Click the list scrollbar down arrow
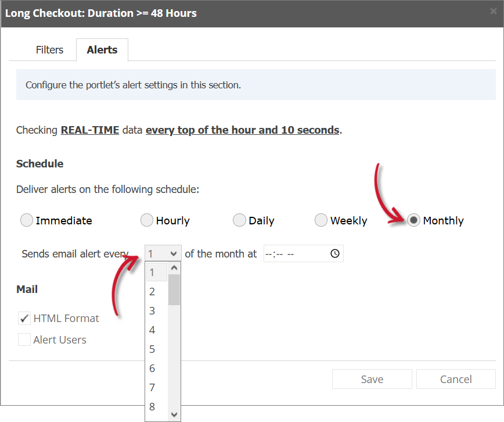Screen dimensions: 504x422 pos(174,414)
